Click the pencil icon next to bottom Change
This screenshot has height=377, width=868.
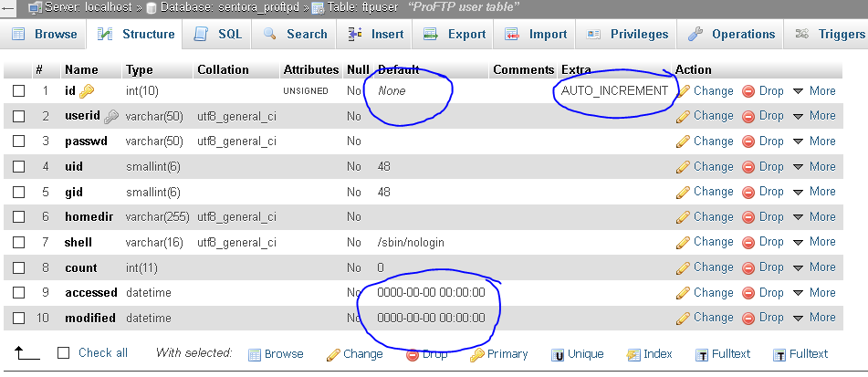333,355
